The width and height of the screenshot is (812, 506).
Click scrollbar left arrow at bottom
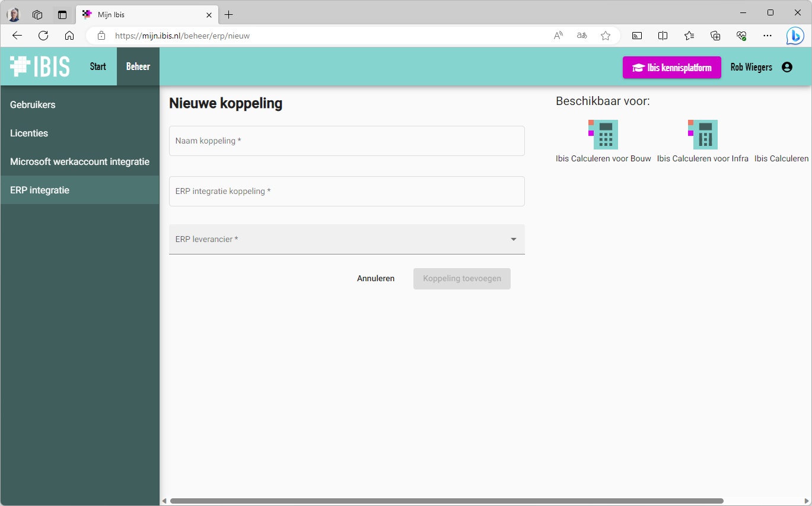(x=164, y=501)
